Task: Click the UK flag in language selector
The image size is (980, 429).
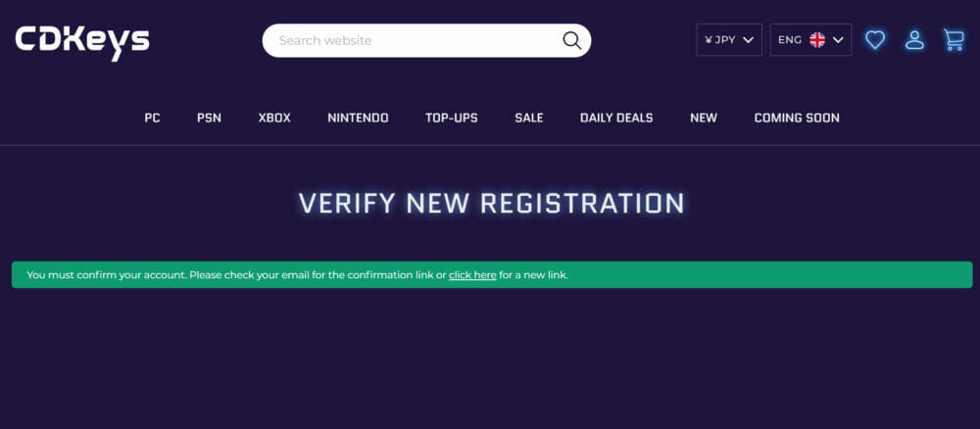Action: (x=816, y=40)
